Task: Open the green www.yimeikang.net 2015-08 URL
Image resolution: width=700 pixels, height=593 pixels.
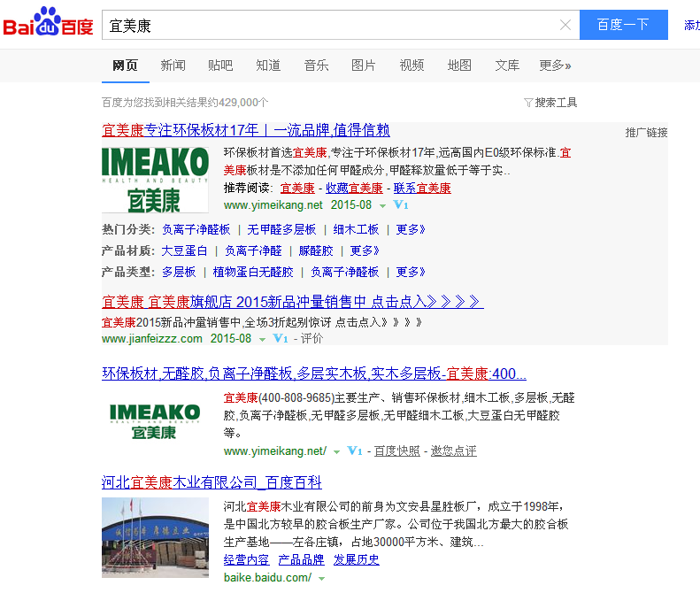Action: coord(297,205)
